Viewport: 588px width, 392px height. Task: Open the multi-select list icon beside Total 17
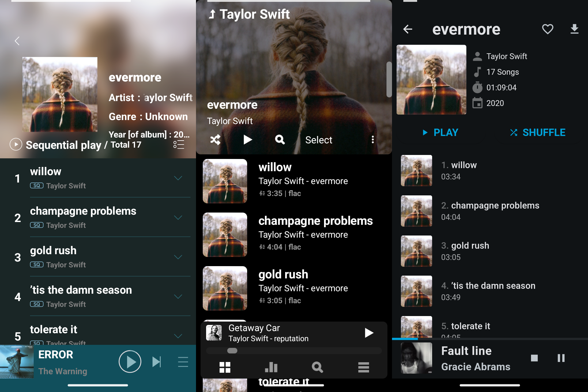click(179, 145)
